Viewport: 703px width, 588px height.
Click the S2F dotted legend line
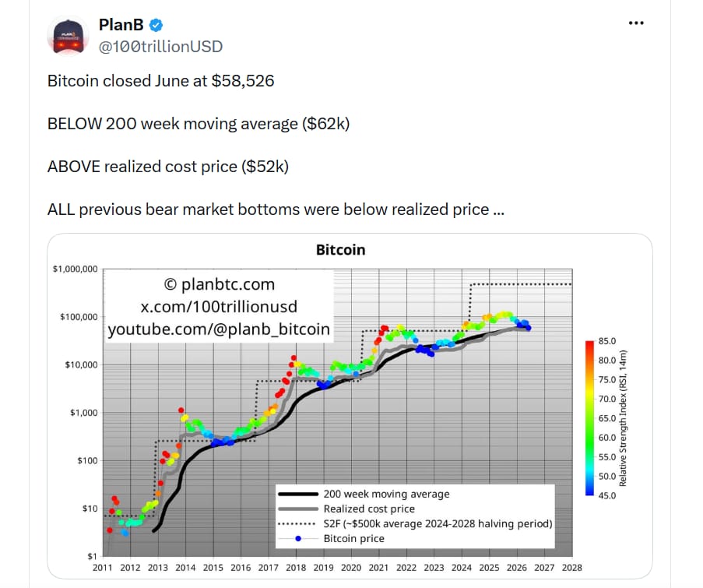(297, 524)
